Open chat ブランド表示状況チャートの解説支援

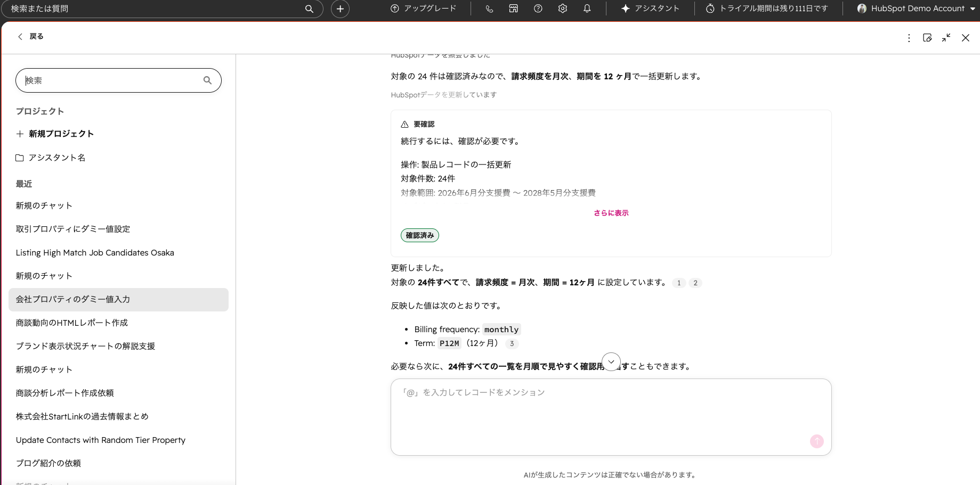pos(118,346)
